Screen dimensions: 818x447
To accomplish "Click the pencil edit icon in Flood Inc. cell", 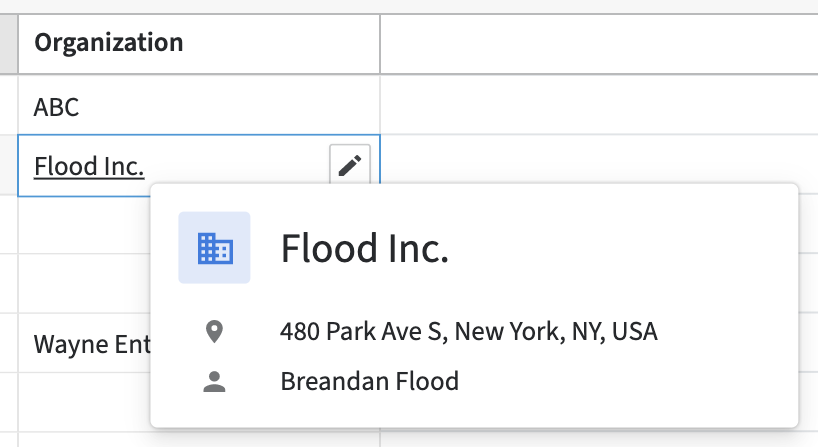I will click(349, 166).
